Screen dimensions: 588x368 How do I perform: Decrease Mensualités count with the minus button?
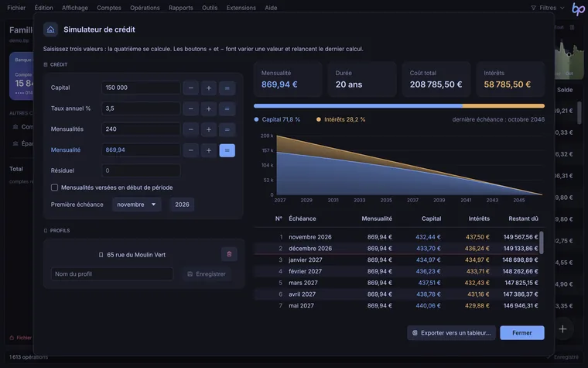191,129
